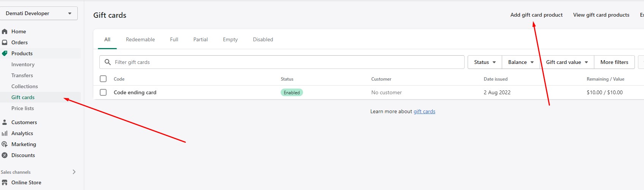Viewport: 644px width, 190px height.
Task: Expand the Balance filter dropdown
Action: (521, 62)
